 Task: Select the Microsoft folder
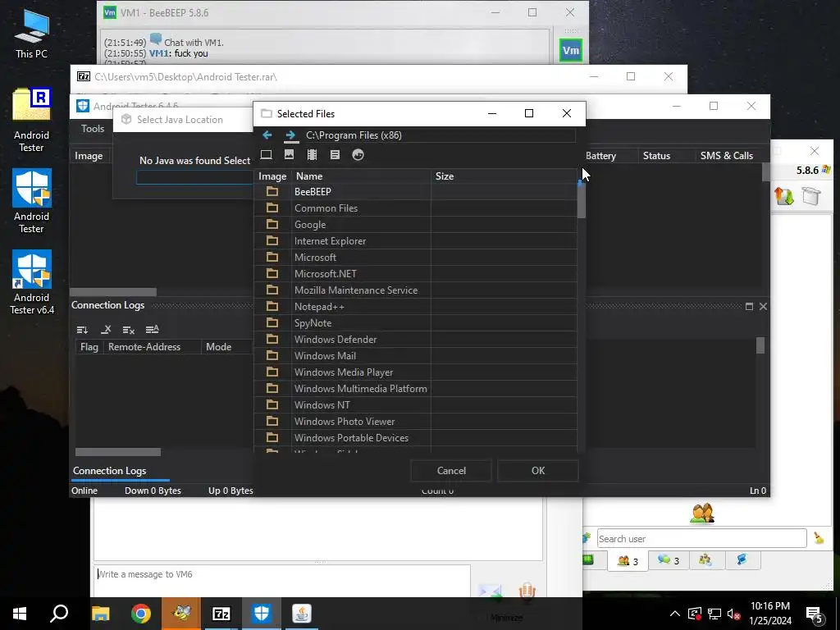point(416,257)
